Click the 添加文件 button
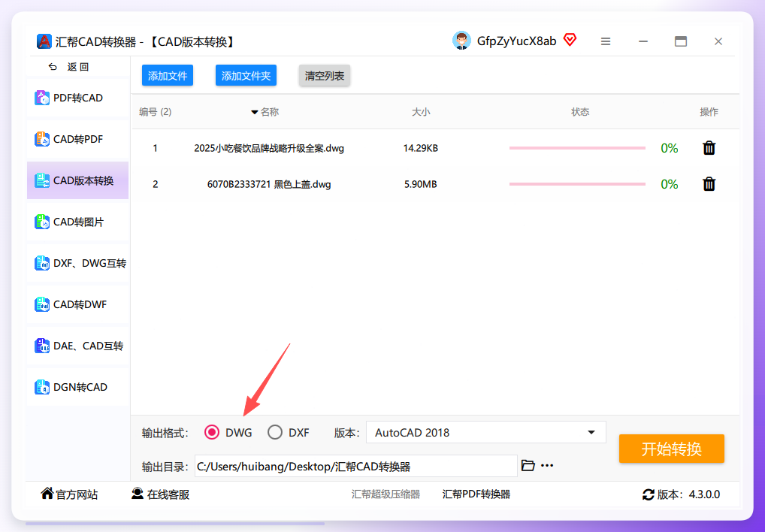 click(x=168, y=76)
